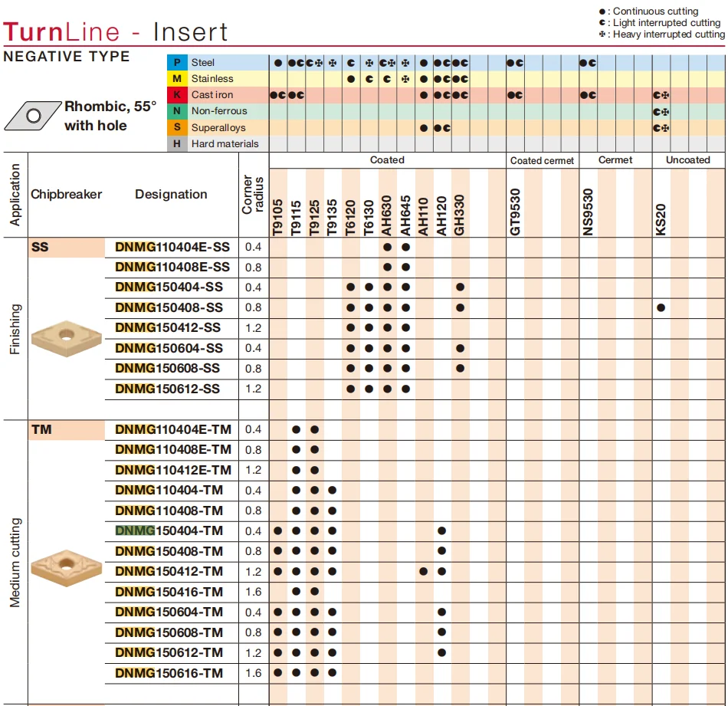Select designation DNMG150608-SS
The width and height of the screenshot is (728, 706).
coord(168,368)
